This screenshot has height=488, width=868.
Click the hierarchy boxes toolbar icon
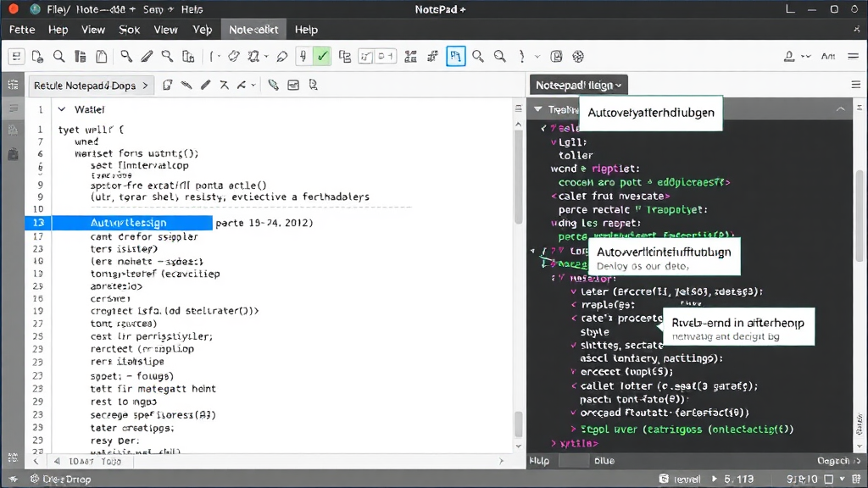pos(345,57)
